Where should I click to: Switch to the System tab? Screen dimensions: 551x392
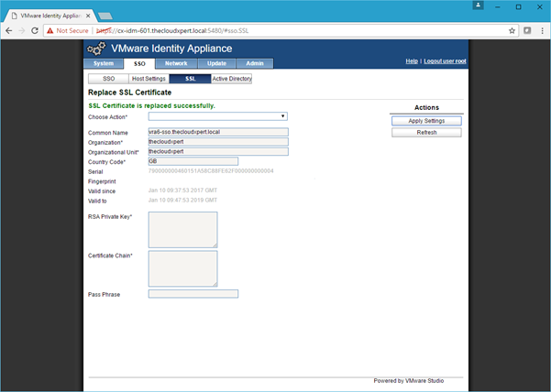(104, 63)
